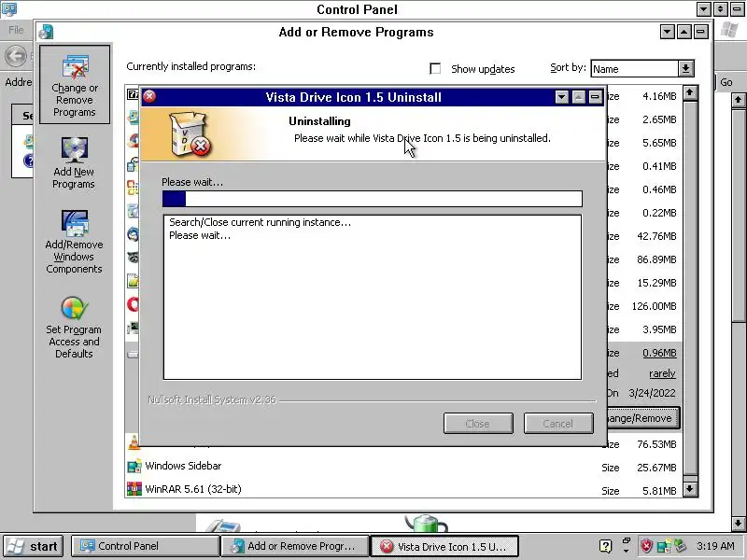Open the File menu in Control Panel
This screenshot has height=560, width=747.
[16, 30]
